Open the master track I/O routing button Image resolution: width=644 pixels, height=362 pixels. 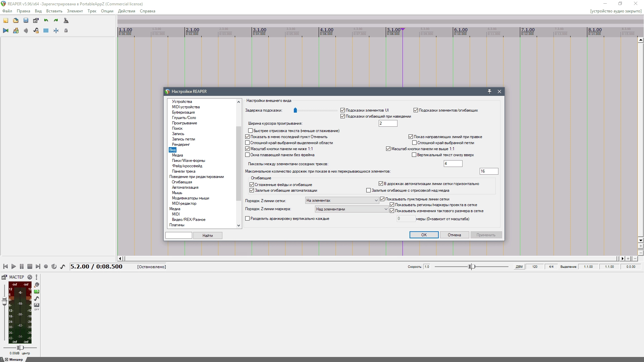[37, 292]
